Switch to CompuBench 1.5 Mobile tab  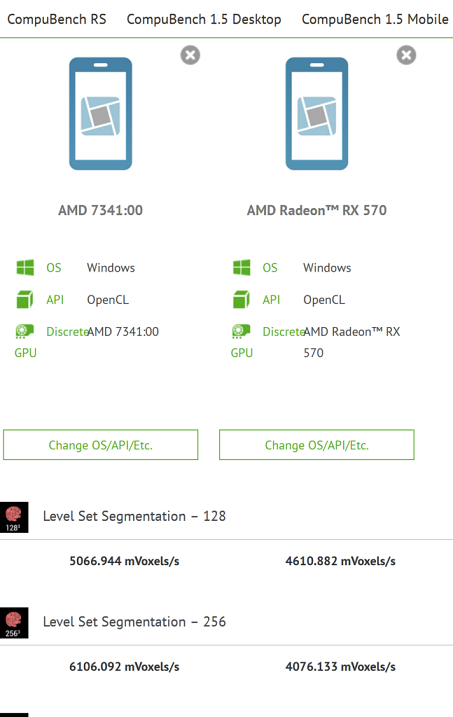click(375, 19)
